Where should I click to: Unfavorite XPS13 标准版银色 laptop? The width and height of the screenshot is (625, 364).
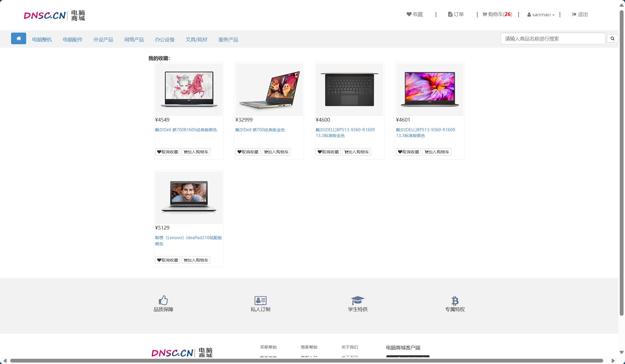click(409, 152)
